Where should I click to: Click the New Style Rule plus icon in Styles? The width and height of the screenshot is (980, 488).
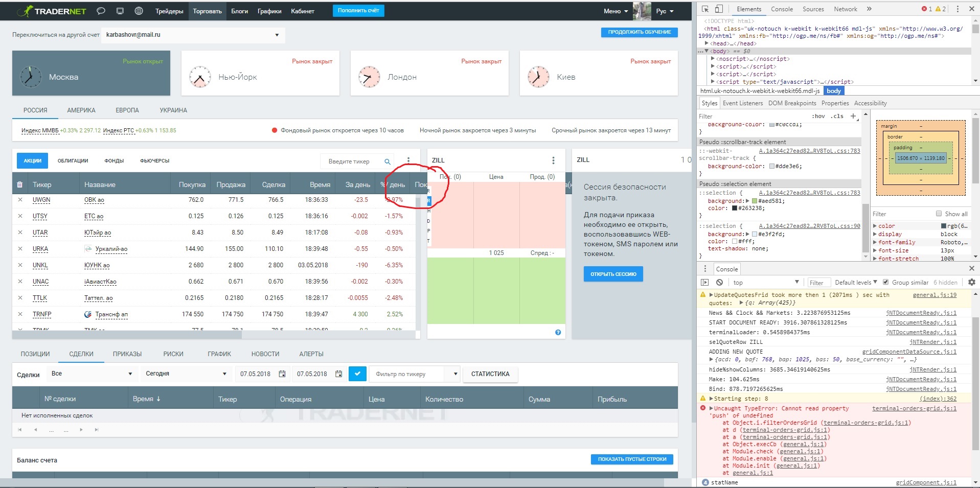[853, 116]
